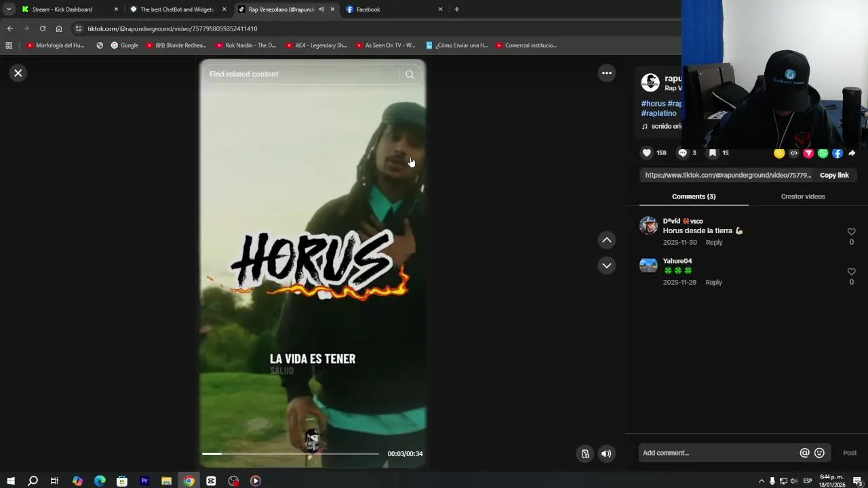Switch to The best ChatBot and Widgets tab
Image resolution: width=868 pixels, height=488 pixels.
(x=178, y=9)
